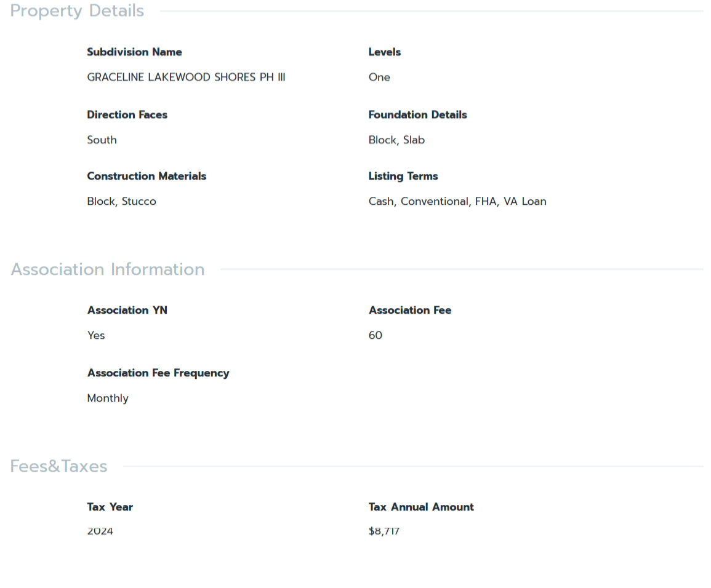
Task: Click the Listing Terms label
Action: pyautogui.click(x=403, y=177)
